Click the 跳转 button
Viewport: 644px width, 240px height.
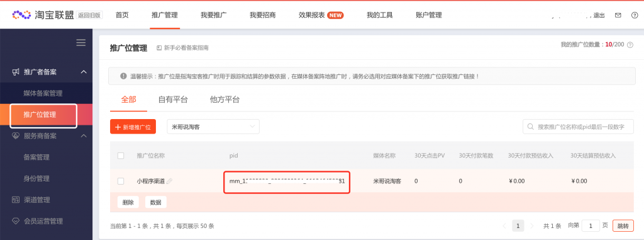coord(623,226)
